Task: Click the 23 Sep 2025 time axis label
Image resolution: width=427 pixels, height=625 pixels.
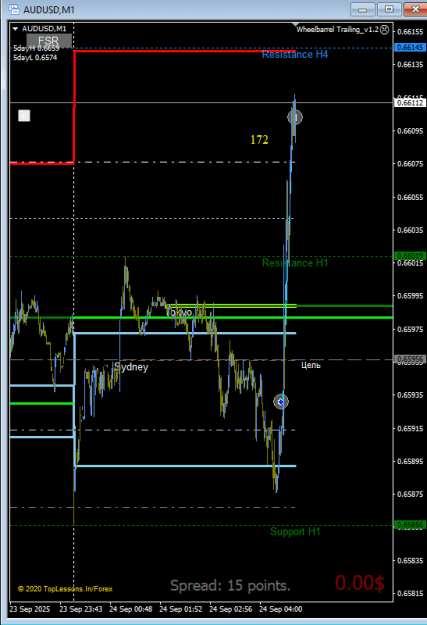Action: point(30,609)
